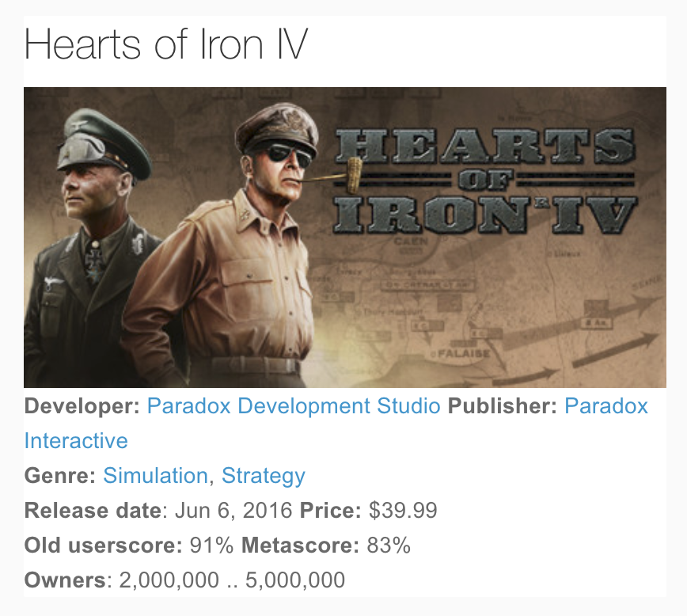Open the Paradox Interactive publisher link
The width and height of the screenshot is (687, 616).
point(605,406)
